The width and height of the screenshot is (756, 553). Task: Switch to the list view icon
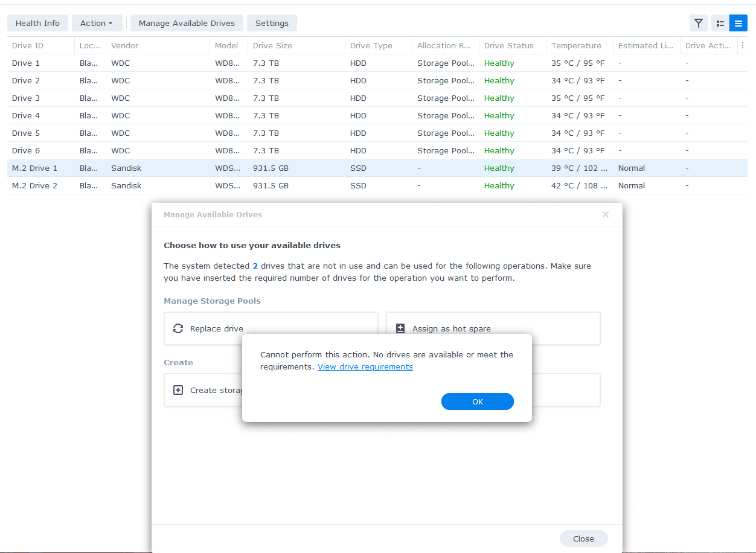tap(738, 23)
